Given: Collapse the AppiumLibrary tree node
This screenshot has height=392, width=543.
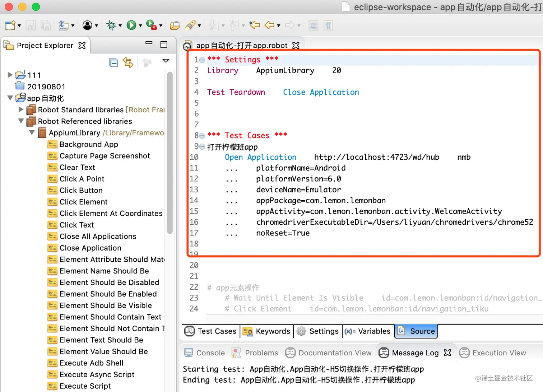Looking at the screenshot, I should 32,132.
